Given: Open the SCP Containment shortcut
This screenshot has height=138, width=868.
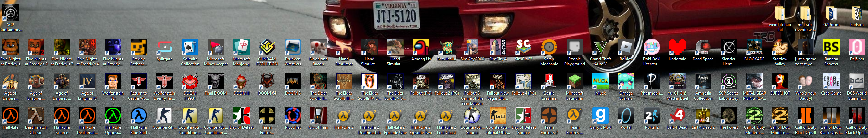Looking at the screenshot, I should point(11,13).
